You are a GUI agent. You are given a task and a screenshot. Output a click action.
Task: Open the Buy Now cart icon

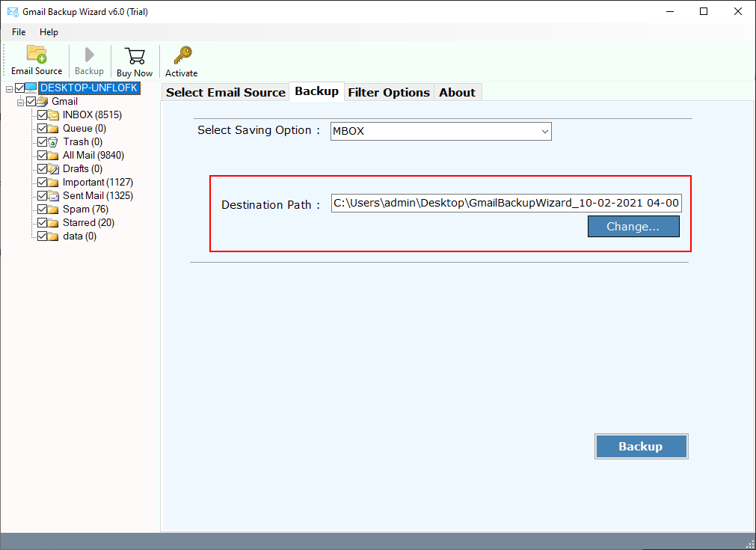tap(135, 56)
